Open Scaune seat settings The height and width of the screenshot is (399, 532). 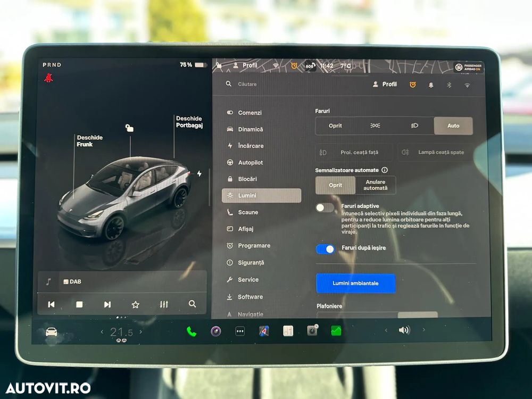(x=243, y=212)
